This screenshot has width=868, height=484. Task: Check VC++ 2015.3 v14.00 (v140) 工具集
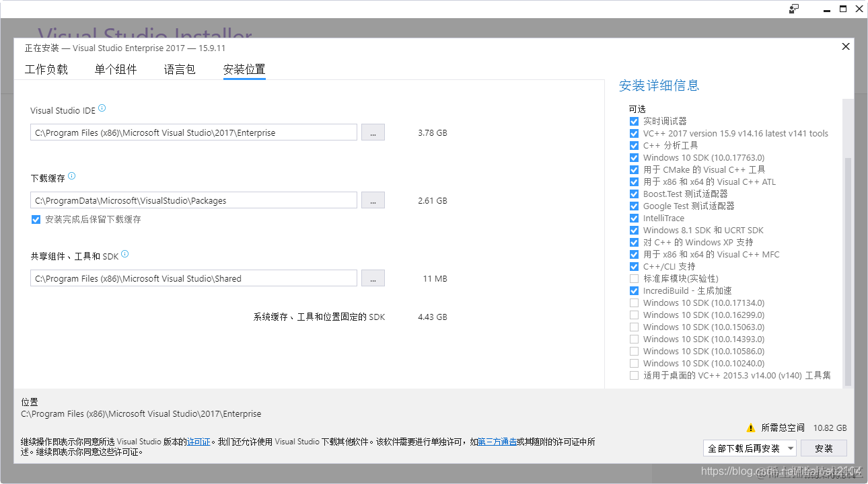[x=634, y=375]
